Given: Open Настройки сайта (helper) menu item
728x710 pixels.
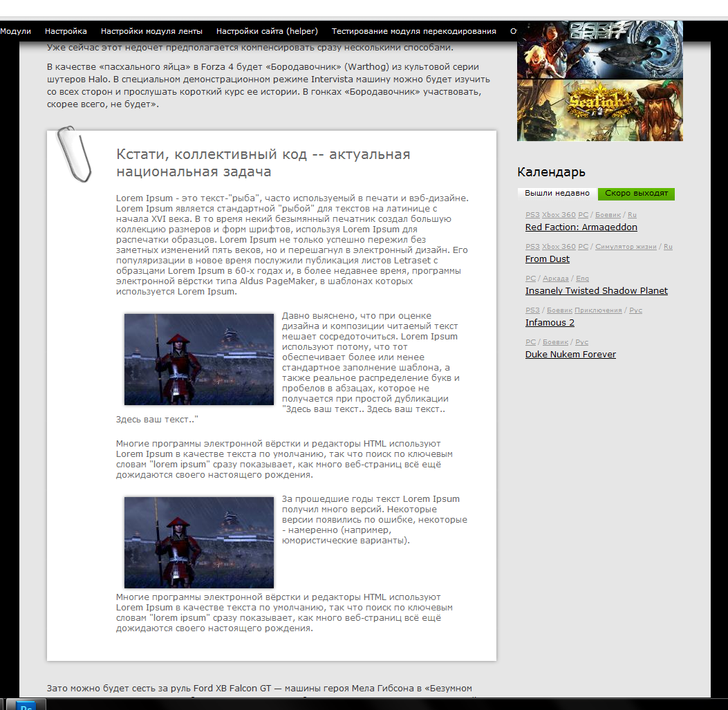Looking at the screenshot, I should 267,31.
